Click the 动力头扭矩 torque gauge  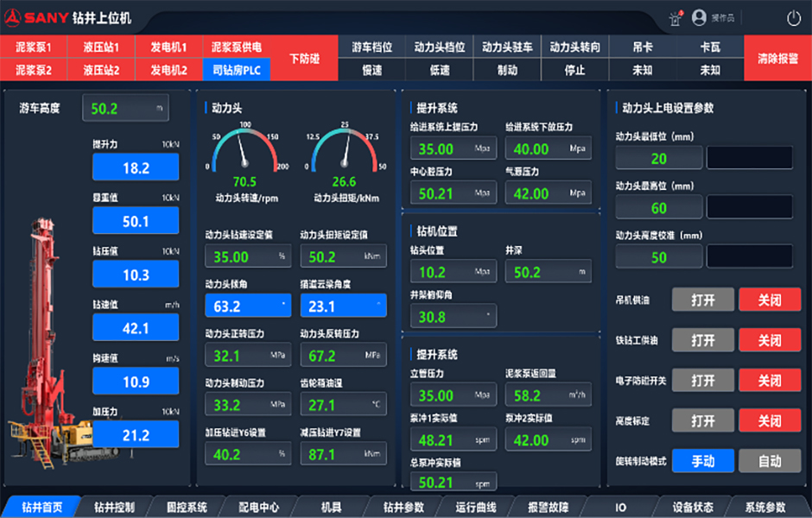pyautogui.click(x=344, y=154)
